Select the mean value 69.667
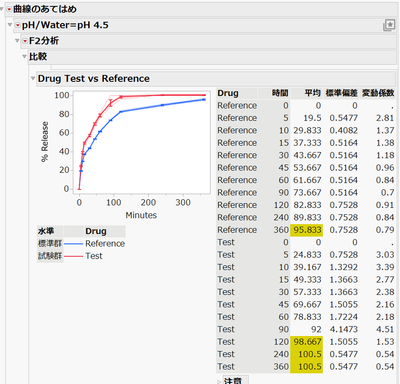400x384 pixels. [307, 304]
